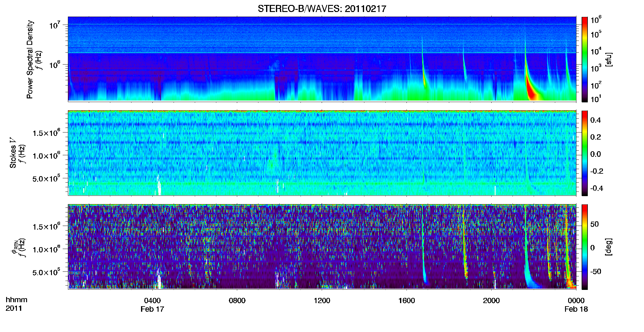Click the 0000 time tick label
This screenshot has height=332, width=644.
click(576, 300)
